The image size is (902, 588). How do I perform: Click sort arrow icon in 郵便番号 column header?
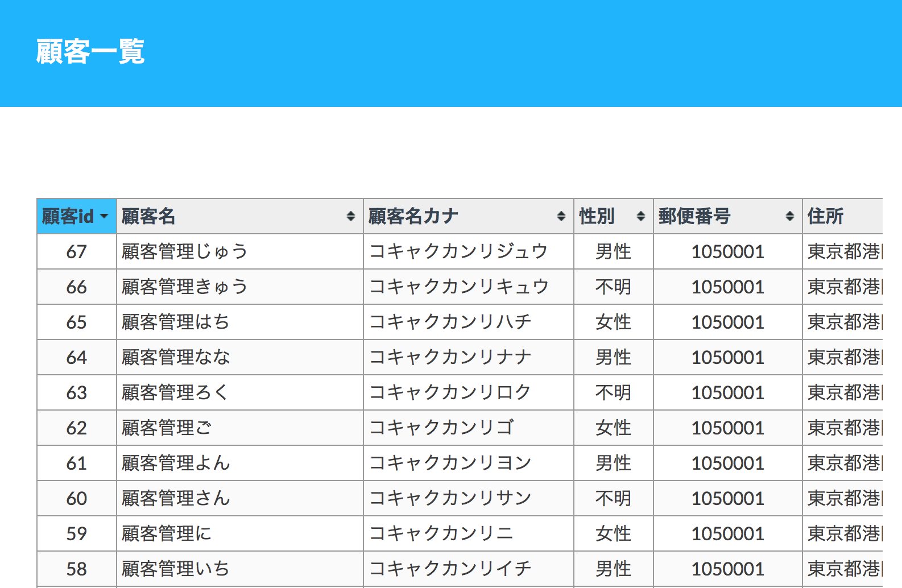pos(789,216)
